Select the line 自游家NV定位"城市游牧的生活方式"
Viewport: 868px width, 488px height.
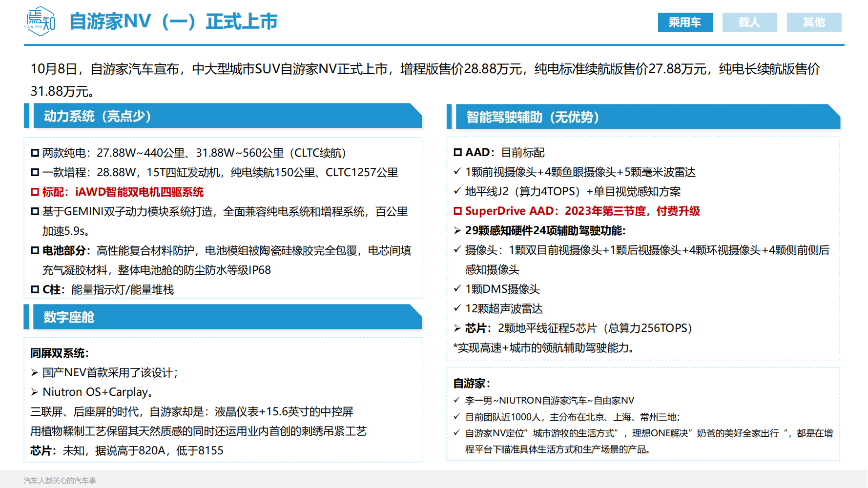coord(643,441)
